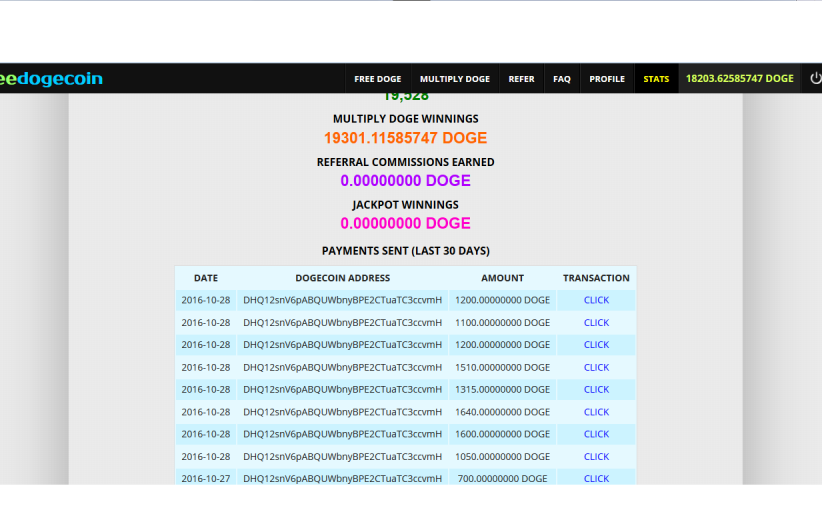This screenshot has width=822, height=512.
Task: View transaction for the 1315 DOGE payment
Action: [596, 390]
